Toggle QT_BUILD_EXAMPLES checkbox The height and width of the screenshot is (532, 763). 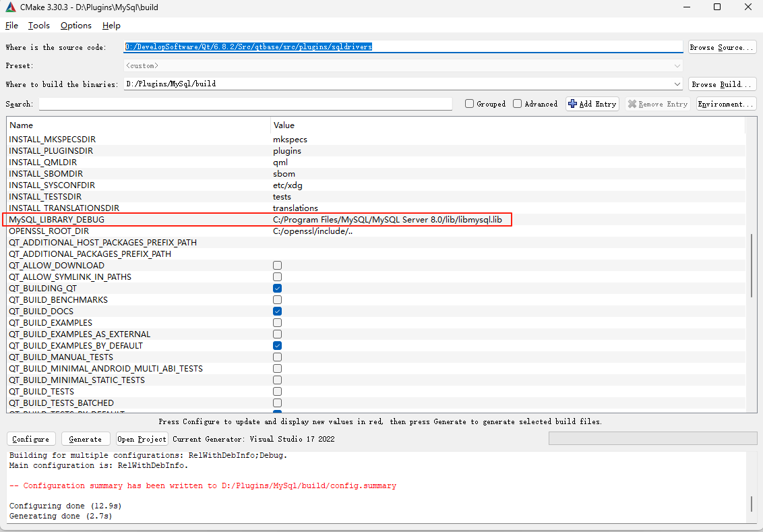click(278, 323)
